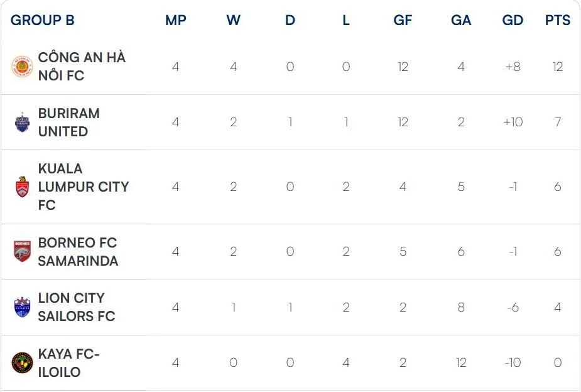Open the Buriram United team link

(68, 122)
